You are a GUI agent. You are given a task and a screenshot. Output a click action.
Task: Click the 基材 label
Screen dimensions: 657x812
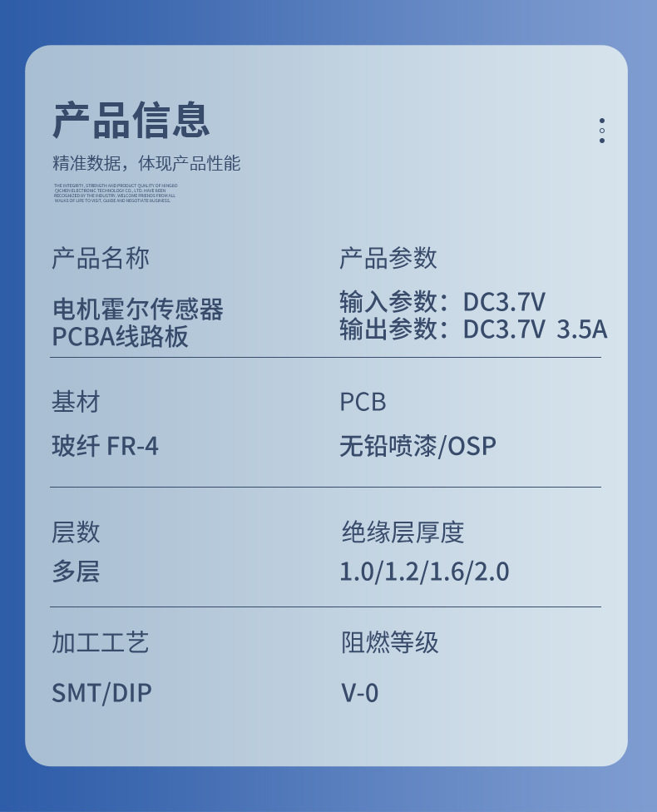(x=76, y=403)
